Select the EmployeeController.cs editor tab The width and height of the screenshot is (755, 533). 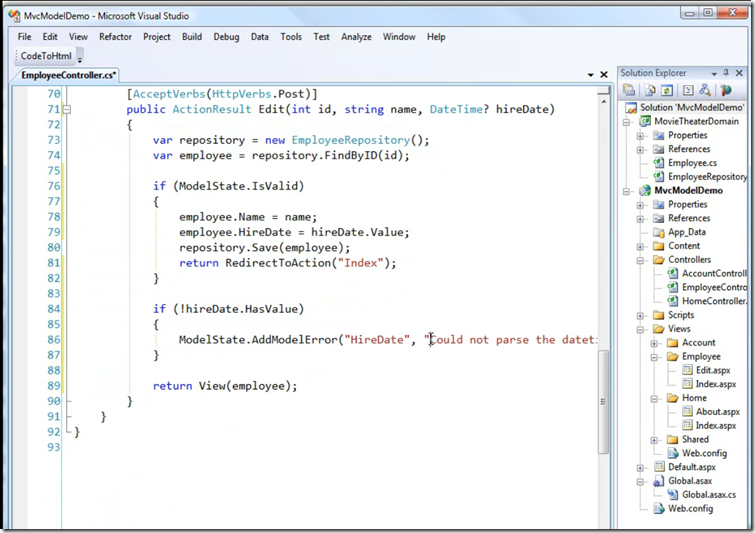[68, 75]
